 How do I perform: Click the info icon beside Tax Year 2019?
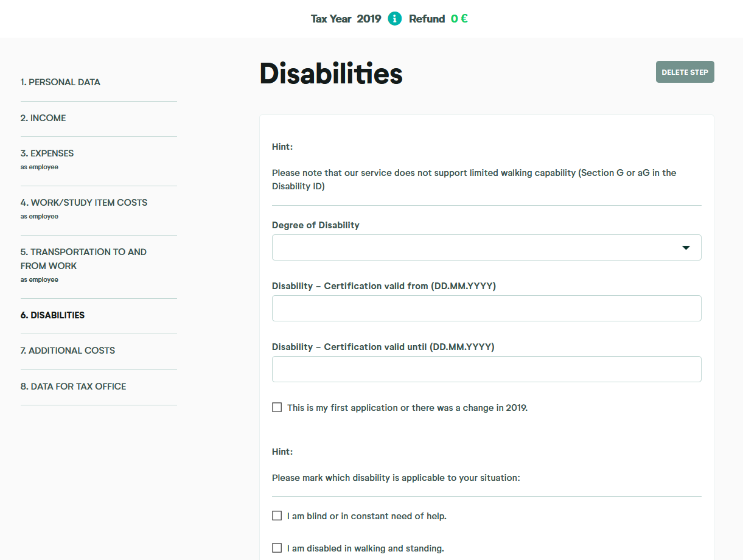pyautogui.click(x=395, y=19)
